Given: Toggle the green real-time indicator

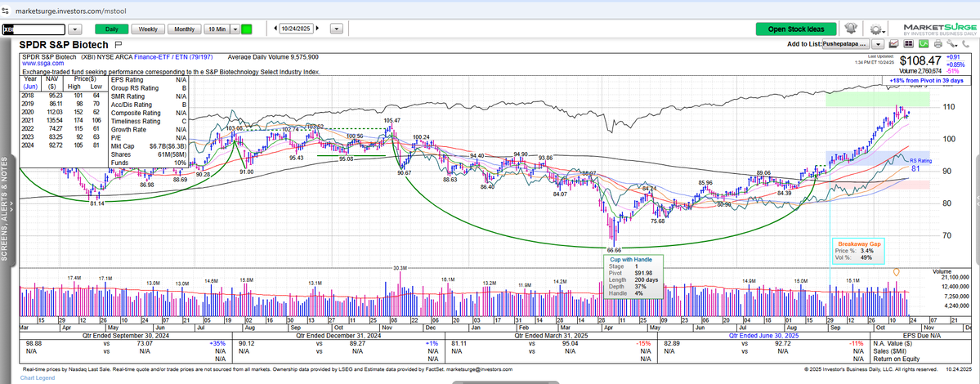Looking at the screenshot, I should point(247,29).
